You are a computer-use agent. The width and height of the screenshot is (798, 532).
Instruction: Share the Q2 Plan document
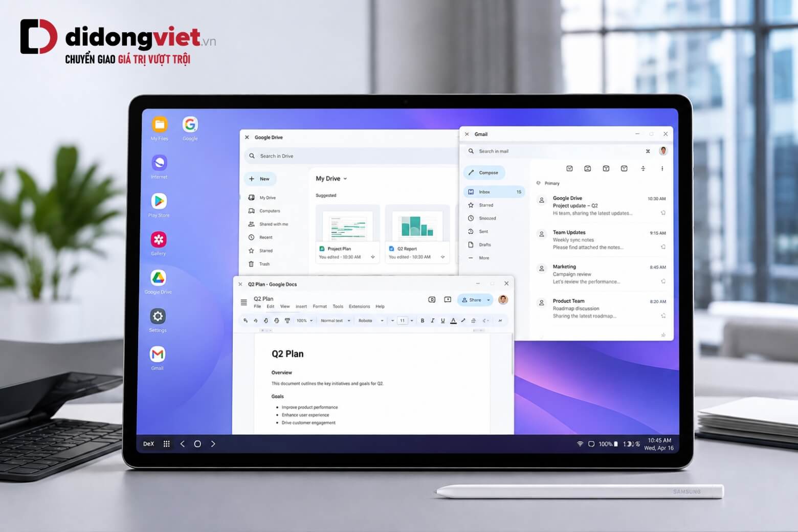pyautogui.click(x=472, y=300)
